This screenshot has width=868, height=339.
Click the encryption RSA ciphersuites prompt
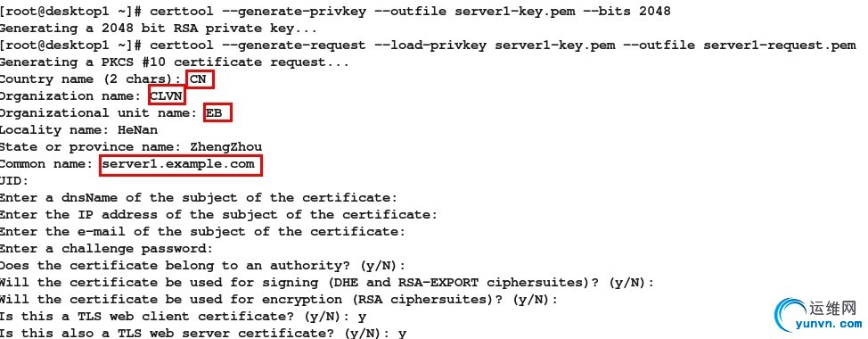pyautogui.click(x=279, y=300)
